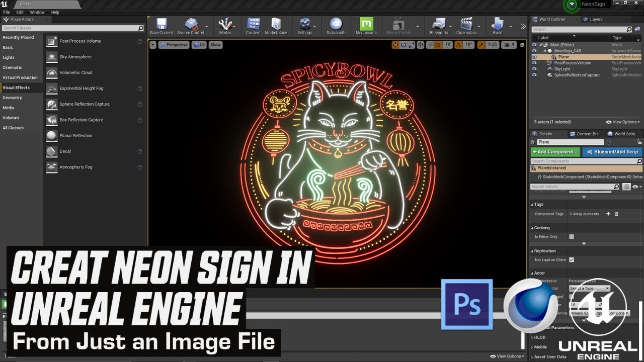Click the Volumetric Cloud actor icon

pos(51,72)
